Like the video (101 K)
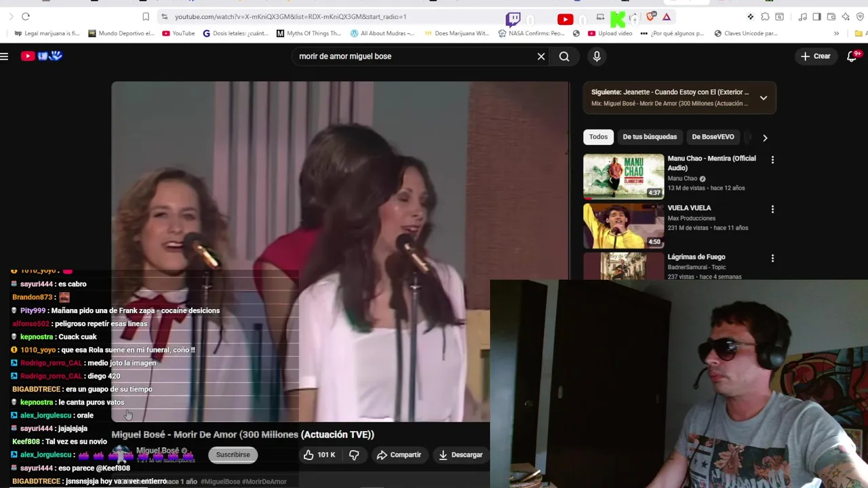 (319, 455)
